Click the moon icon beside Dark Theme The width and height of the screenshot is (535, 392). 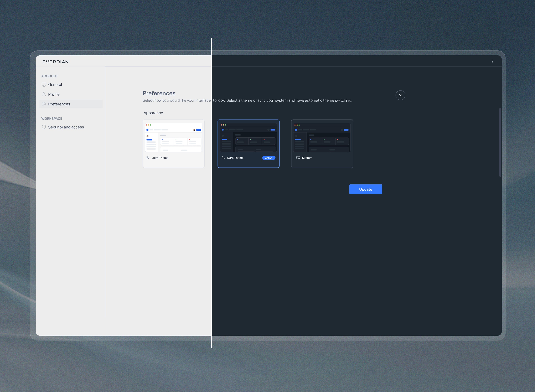point(223,158)
